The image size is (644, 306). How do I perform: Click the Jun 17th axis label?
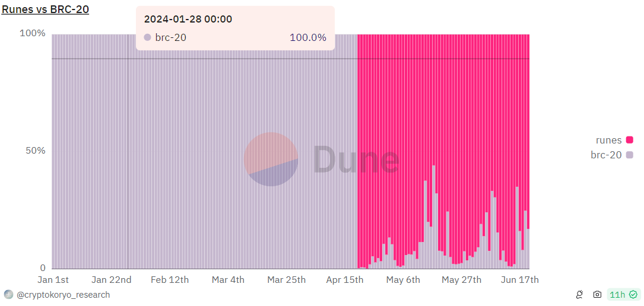[x=521, y=280]
